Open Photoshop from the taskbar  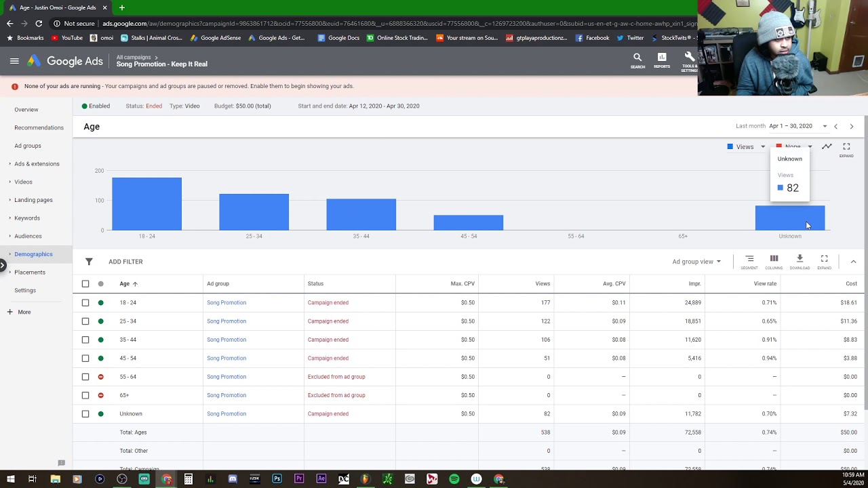tap(277, 479)
